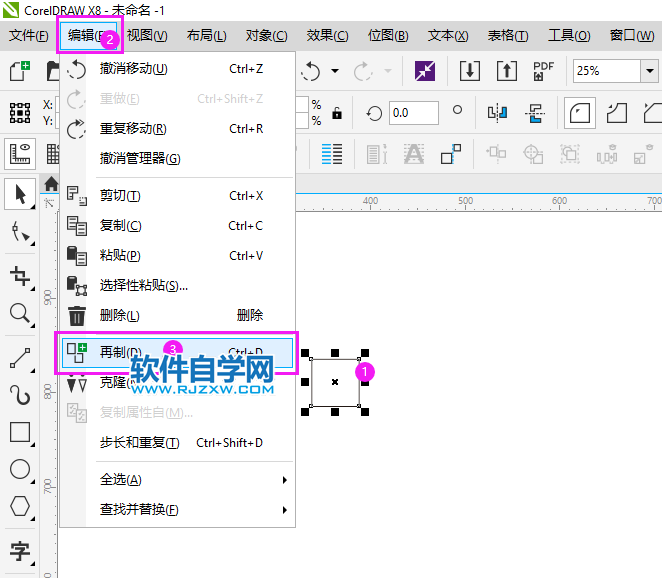The width and height of the screenshot is (662, 578).
Task: Click the Mirror horizontally icon
Action: coord(497,113)
